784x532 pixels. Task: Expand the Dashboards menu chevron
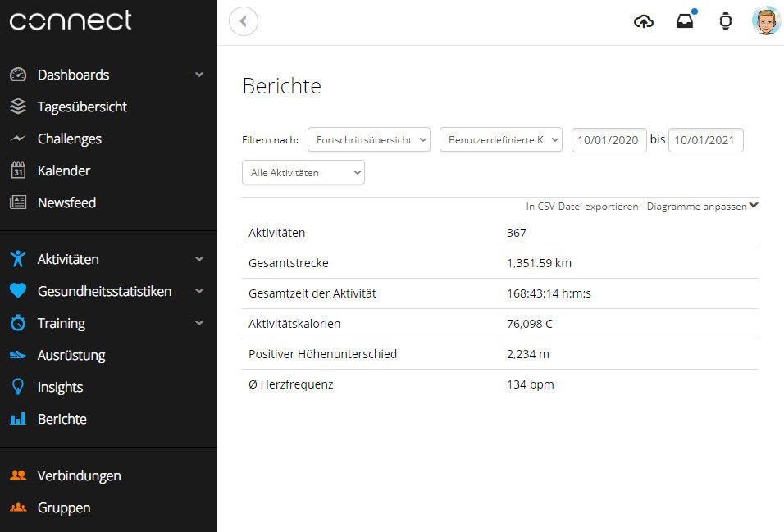tap(199, 75)
